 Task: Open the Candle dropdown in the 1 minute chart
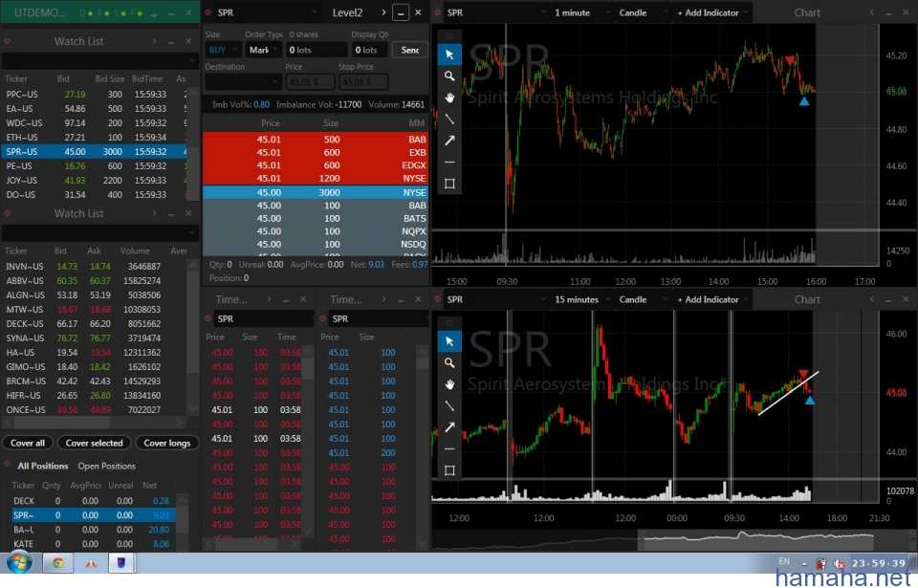pos(642,12)
